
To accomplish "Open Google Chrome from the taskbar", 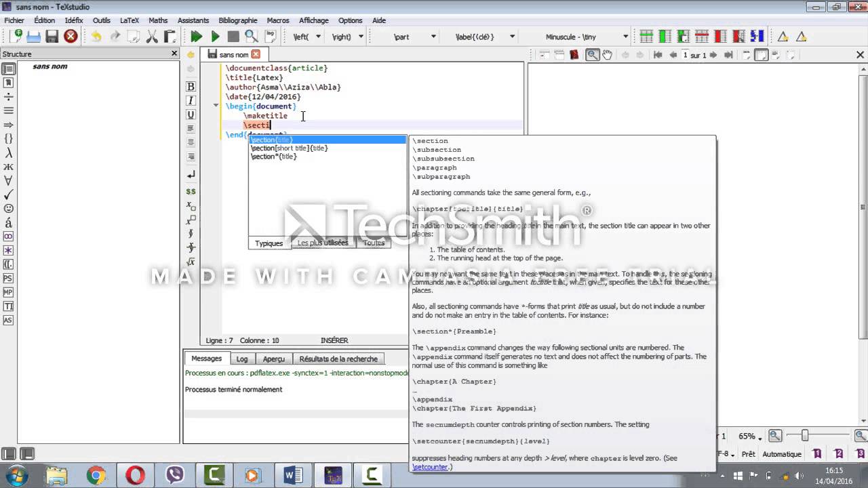I will pos(96,476).
